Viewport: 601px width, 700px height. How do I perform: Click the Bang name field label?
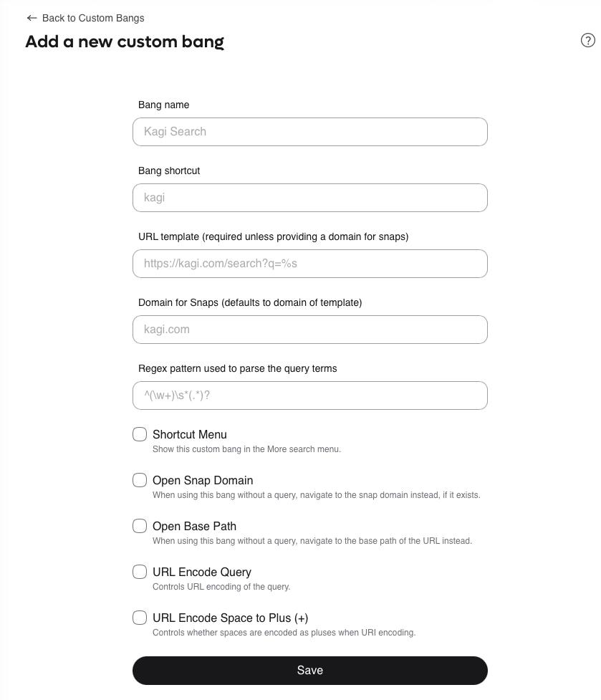(x=163, y=105)
